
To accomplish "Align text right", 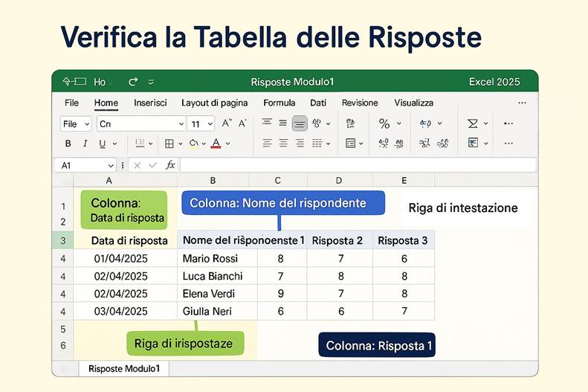I will pyautogui.click(x=300, y=143).
